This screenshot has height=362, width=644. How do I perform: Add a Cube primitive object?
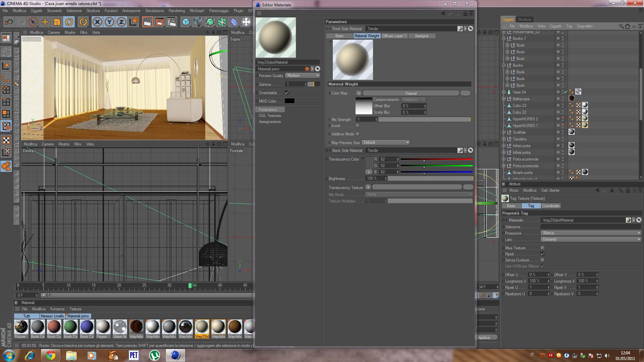point(185,22)
